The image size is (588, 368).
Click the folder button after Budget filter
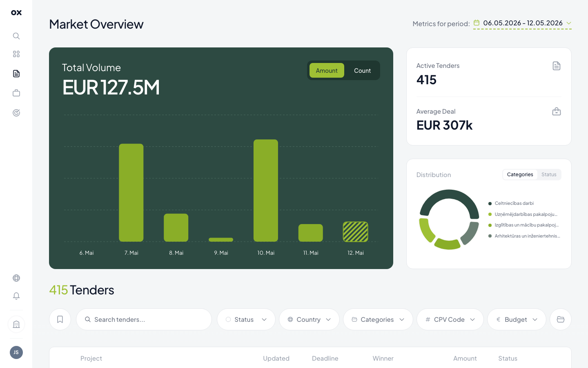[561, 319]
